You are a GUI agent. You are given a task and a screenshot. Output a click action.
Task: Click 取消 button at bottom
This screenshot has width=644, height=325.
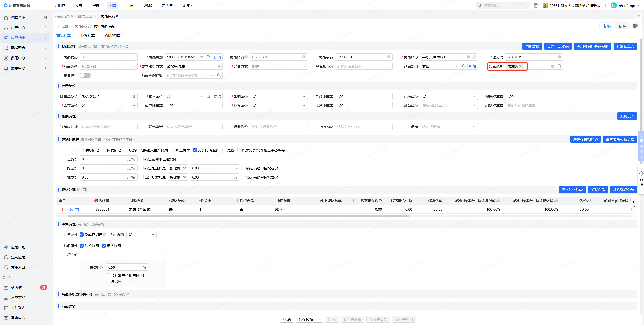click(287, 319)
